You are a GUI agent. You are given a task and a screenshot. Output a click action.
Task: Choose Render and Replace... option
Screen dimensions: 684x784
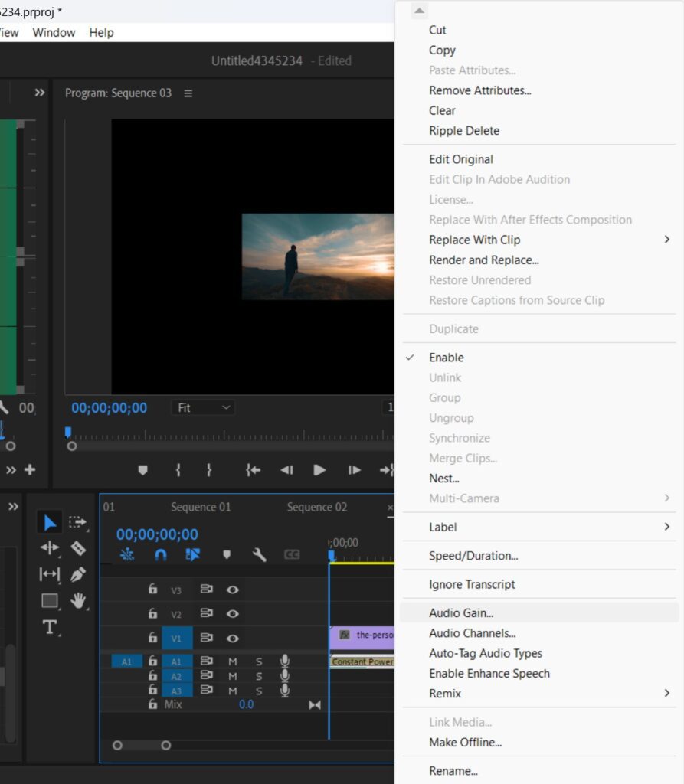click(x=540, y=260)
